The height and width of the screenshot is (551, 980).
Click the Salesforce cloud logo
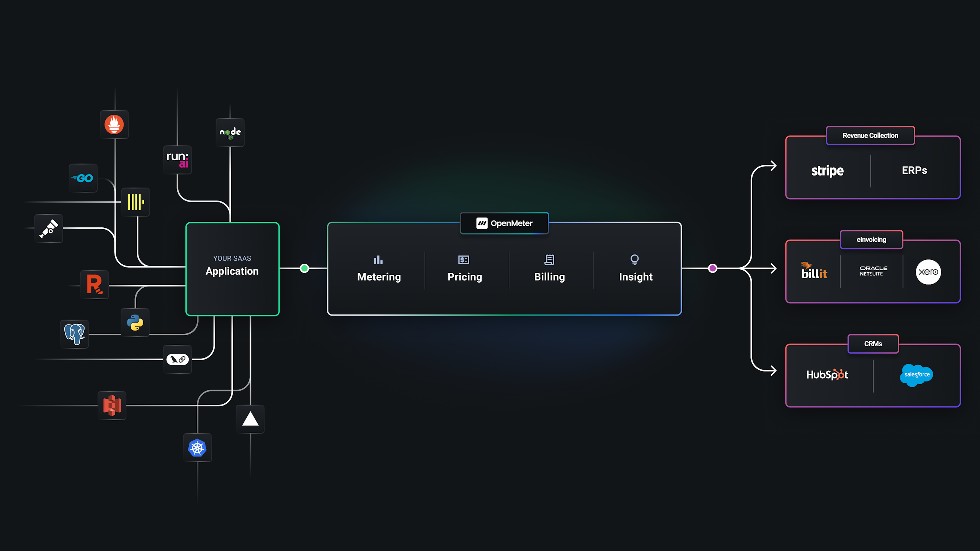pyautogui.click(x=916, y=375)
